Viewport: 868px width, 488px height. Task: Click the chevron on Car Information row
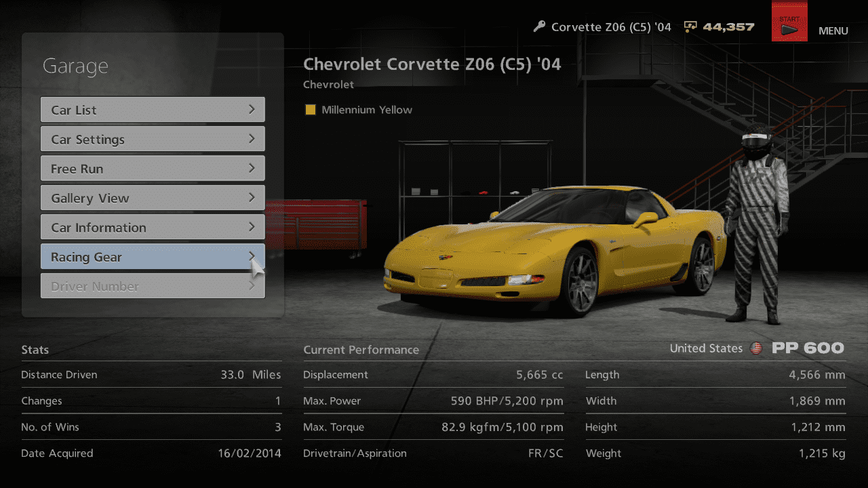tap(252, 226)
